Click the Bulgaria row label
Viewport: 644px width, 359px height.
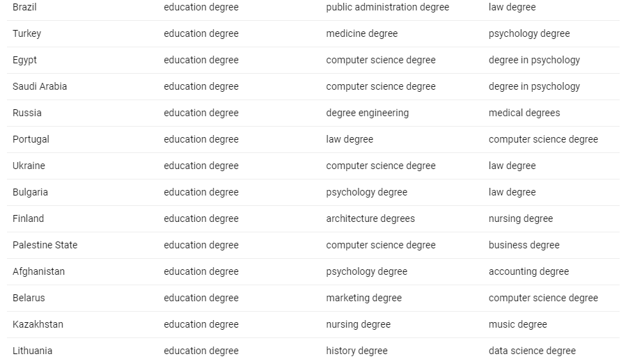coord(30,192)
